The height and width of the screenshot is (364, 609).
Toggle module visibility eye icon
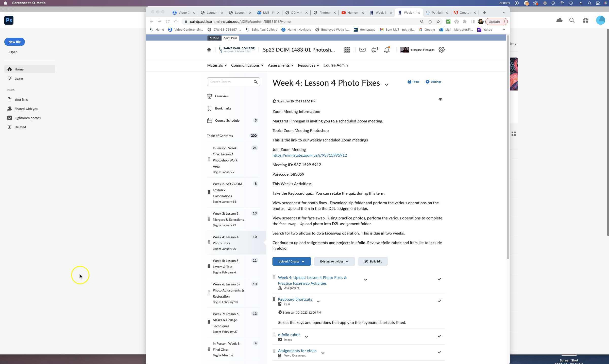pyautogui.click(x=440, y=99)
